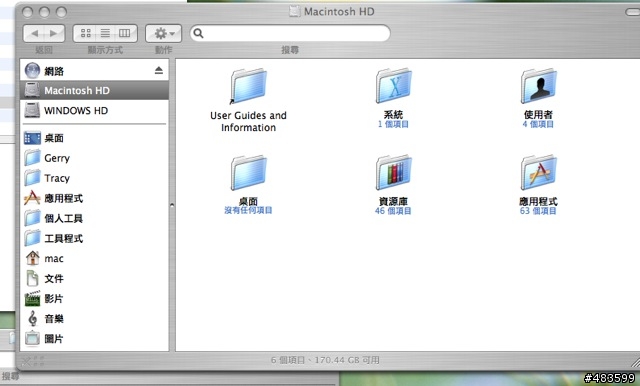The image size is (640, 386).
Task: Select the 使用者 users folder icon
Action: coord(538,86)
